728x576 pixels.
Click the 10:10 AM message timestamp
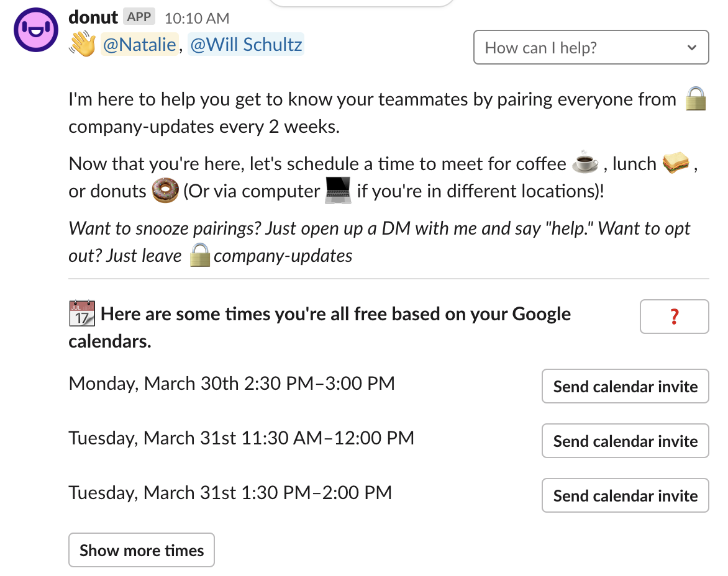(x=197, y=18)
